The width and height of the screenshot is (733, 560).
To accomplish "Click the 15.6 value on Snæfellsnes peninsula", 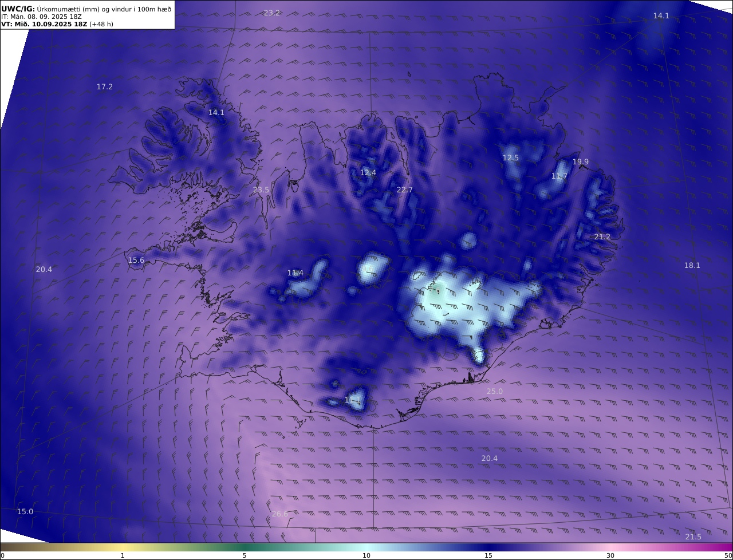I will pyautogui.click(x=136, y=260).
